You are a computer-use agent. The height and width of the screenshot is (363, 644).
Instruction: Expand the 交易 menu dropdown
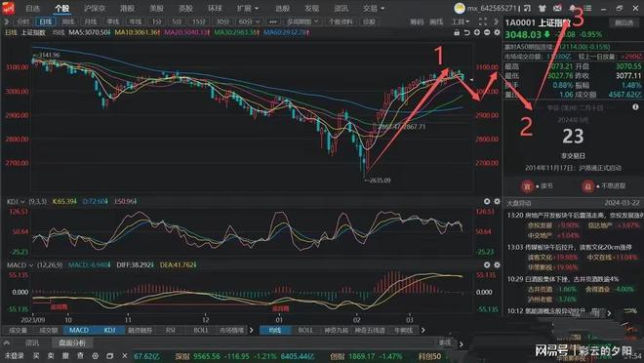374,8
